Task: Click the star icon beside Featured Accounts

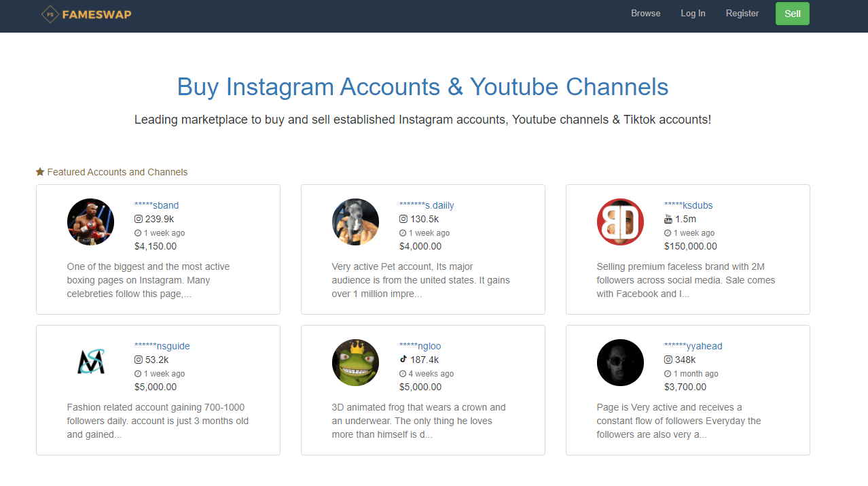Action: (x=40, y=172)
